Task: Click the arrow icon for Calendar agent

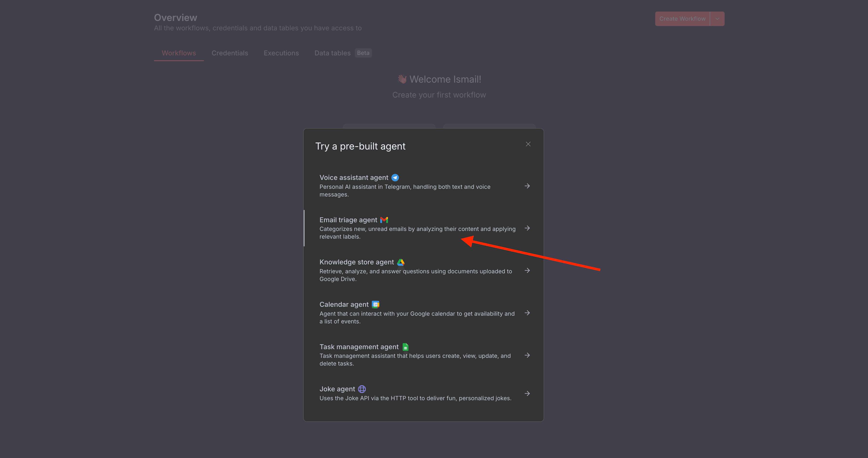Action: (x=527, y=313)
